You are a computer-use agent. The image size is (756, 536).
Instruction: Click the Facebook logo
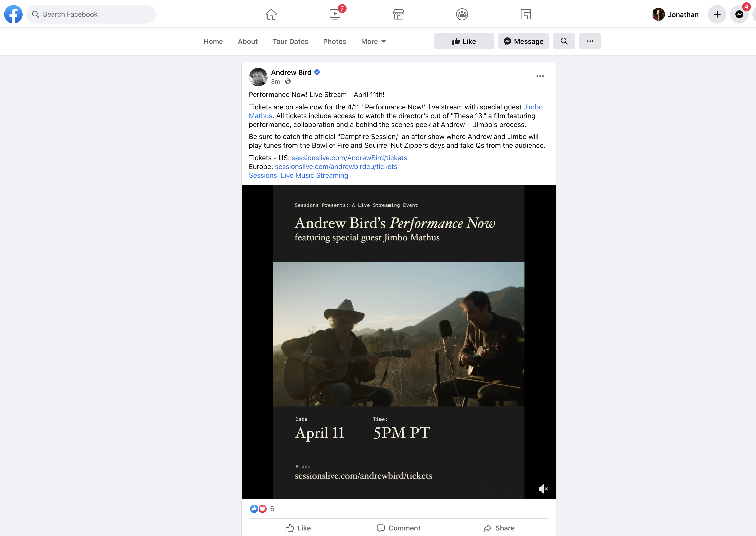click(x=13, y=14)
